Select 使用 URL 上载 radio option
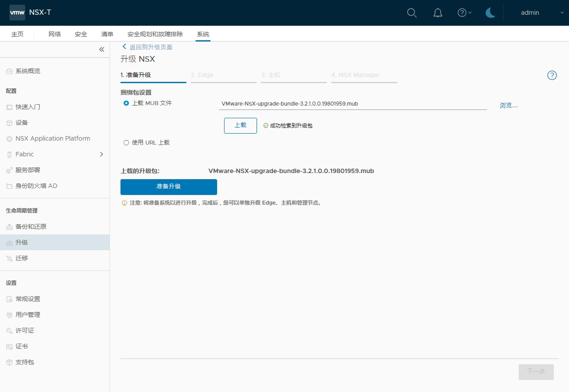 click(x=126, y=143)
